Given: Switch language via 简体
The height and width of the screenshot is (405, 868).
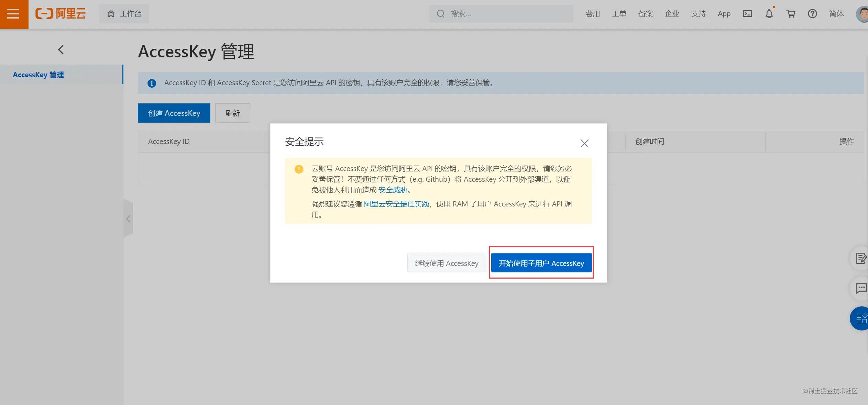Looking at the screenshot, I should tap(836, 14).
